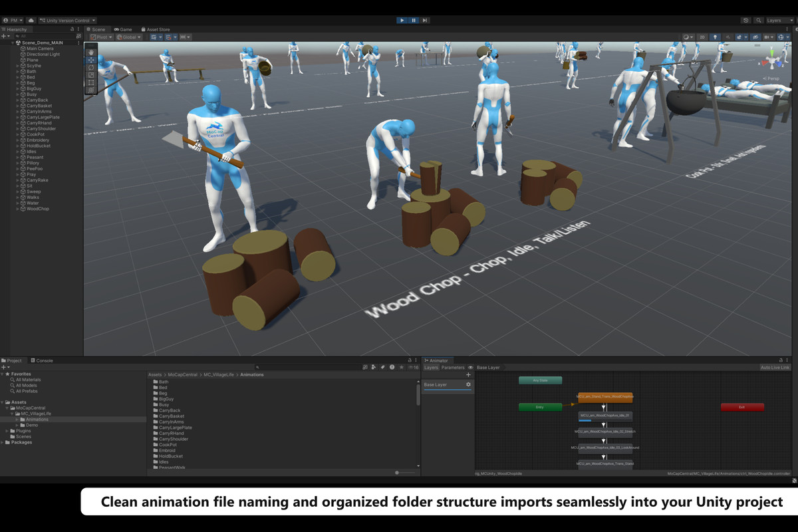Click the cloud icon next to the PM account

[31, 21]
